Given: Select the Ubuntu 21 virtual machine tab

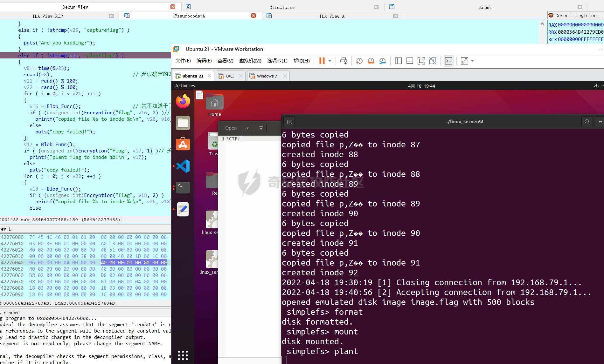Looking at the screenshot, I should click(193, 76).
